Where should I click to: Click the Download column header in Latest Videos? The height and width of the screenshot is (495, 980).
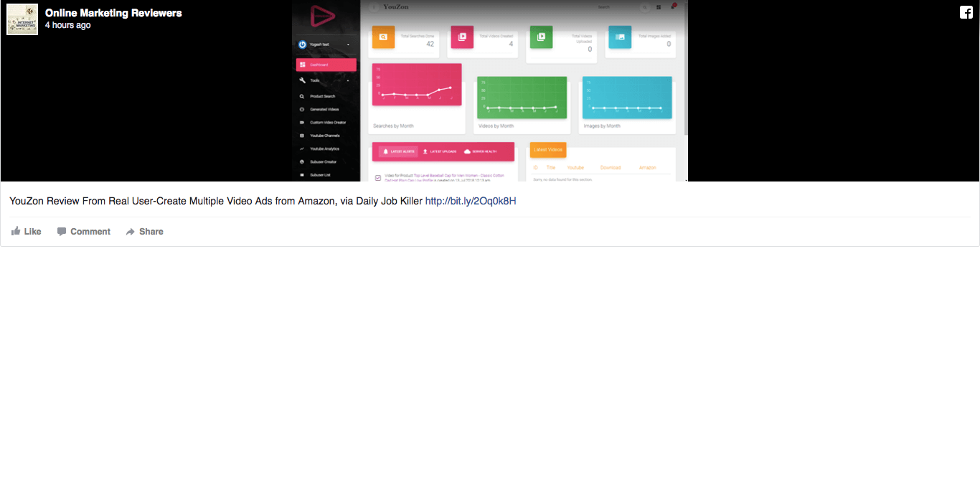point(611,168)
